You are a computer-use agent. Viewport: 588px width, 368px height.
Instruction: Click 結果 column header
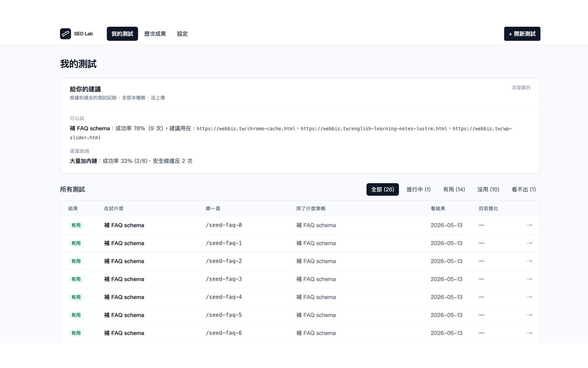point(73,208)
